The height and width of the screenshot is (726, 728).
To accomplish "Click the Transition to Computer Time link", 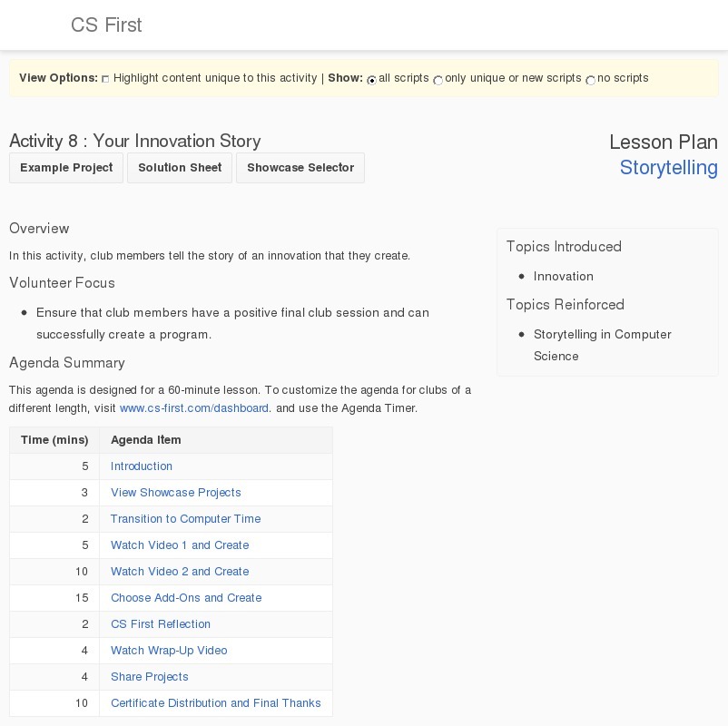I will click(185, 519).
